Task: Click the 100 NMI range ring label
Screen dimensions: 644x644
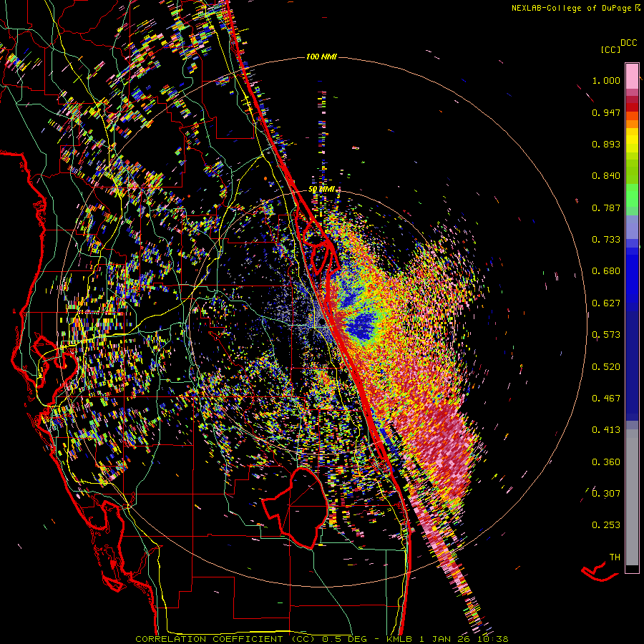Action: (x=321, y=57)
